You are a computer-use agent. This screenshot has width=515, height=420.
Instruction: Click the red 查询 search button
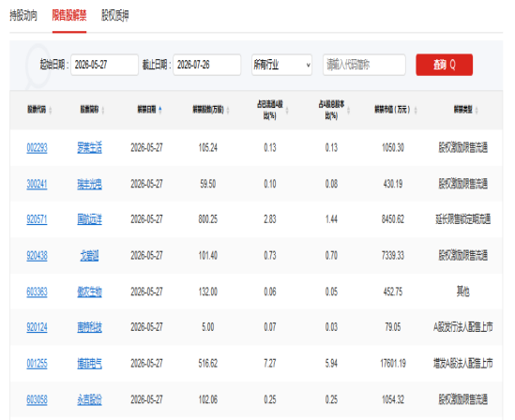445,65
